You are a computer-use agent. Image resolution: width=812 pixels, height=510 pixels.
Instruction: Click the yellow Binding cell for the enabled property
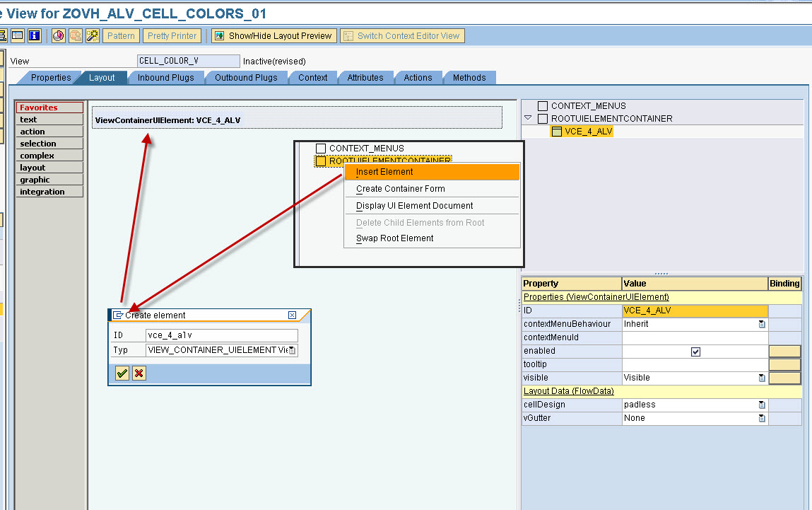pyautogui.click(x=784, y=351)
